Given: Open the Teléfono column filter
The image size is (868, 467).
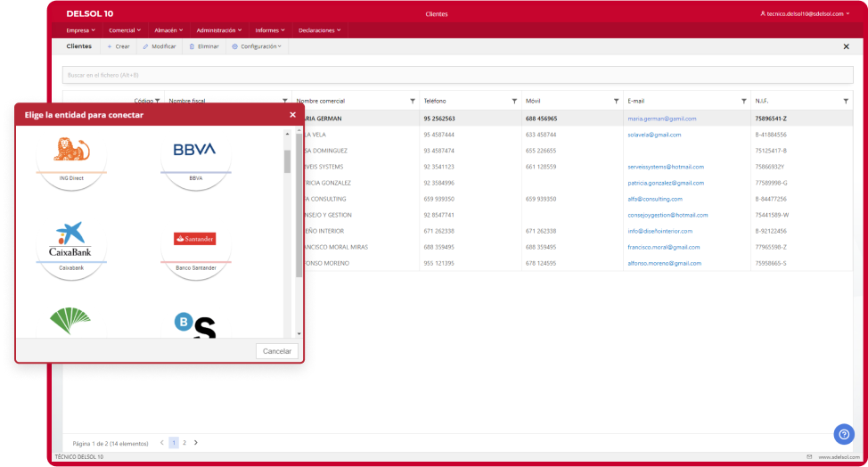Looking at the screenshot, I should click(x=514, y=101).
